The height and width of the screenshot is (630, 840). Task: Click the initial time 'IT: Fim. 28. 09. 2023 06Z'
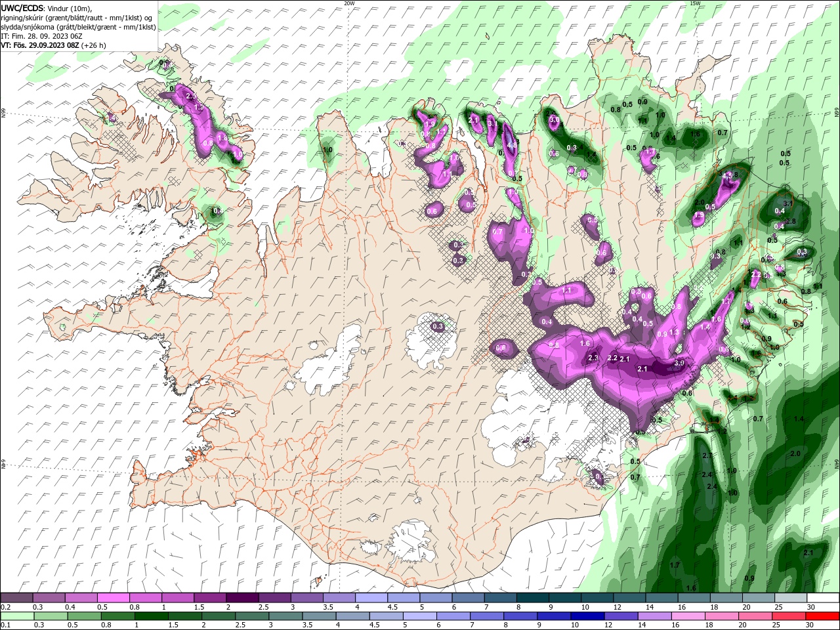41,36
